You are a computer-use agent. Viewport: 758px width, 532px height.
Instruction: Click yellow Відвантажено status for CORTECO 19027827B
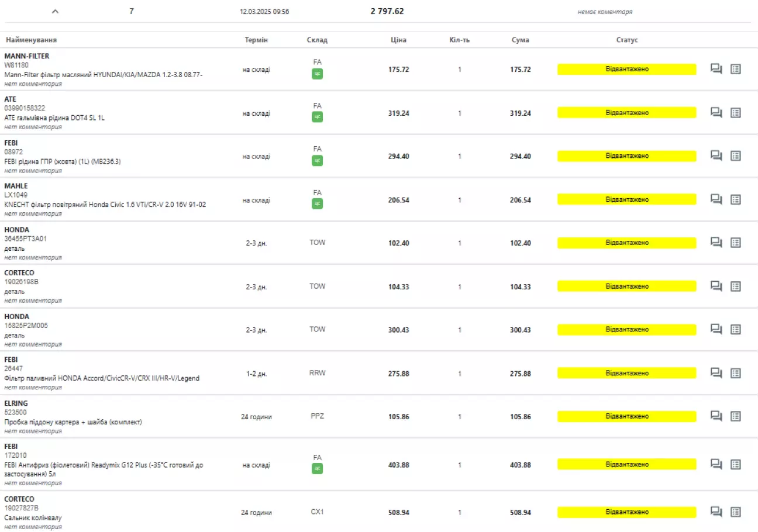coord(627,512)
